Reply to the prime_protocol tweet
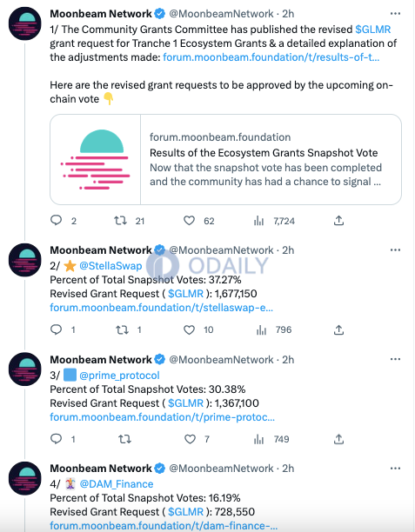 (x=57, y=439)
